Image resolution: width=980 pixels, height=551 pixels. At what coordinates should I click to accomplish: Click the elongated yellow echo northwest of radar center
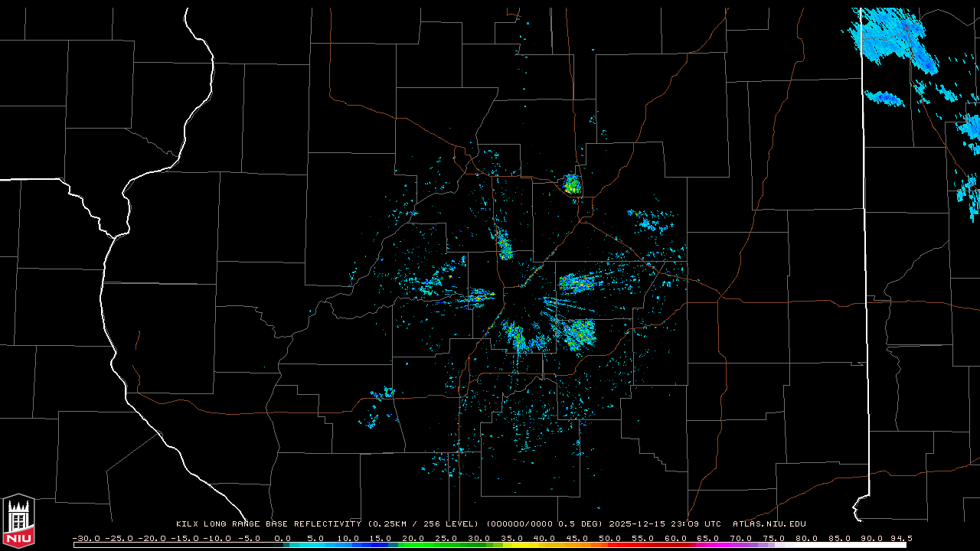(504, 246)
